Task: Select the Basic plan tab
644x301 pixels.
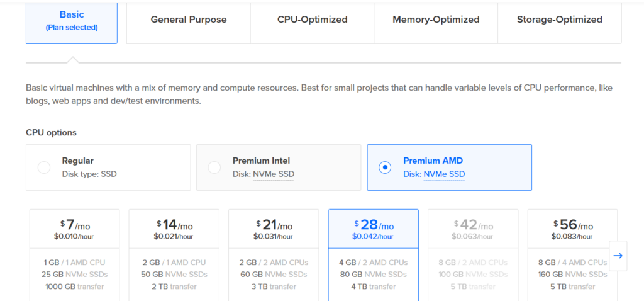Action: pos(72,20)
